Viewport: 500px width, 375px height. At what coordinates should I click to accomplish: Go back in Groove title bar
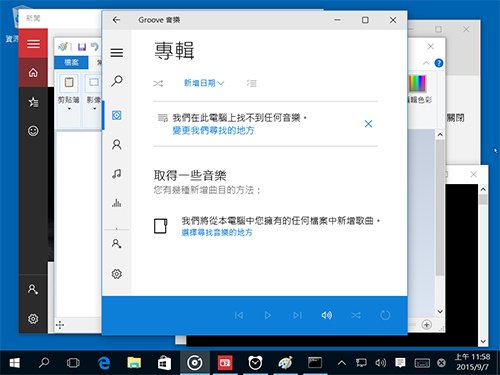[x=116, y=20]
